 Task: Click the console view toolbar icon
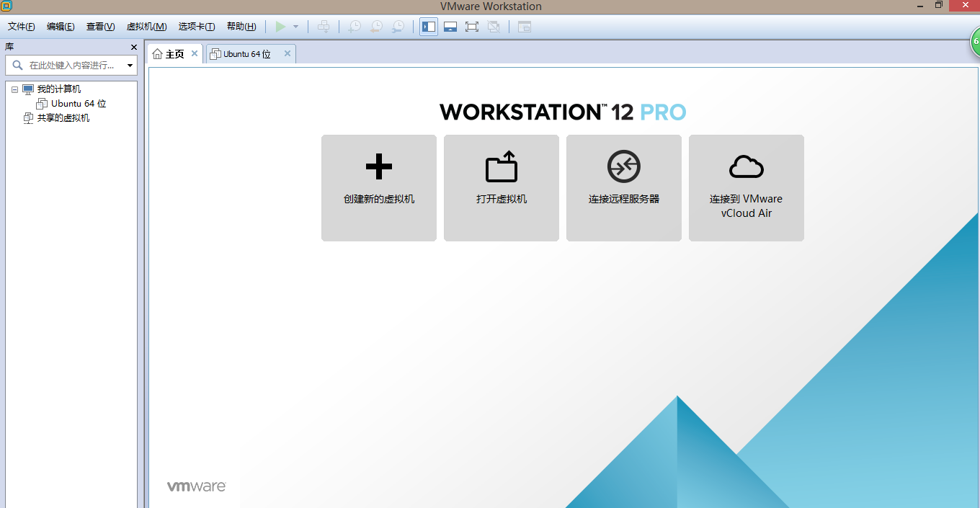[525, 27]
